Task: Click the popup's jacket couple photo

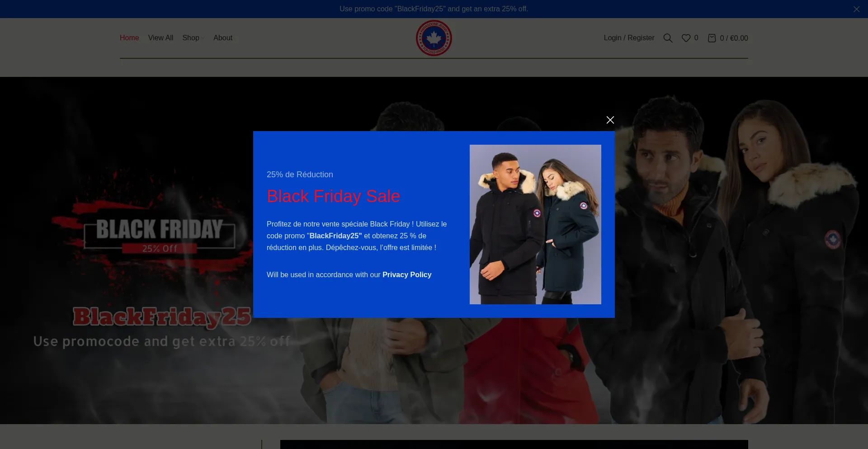Action: coord(535,224)
